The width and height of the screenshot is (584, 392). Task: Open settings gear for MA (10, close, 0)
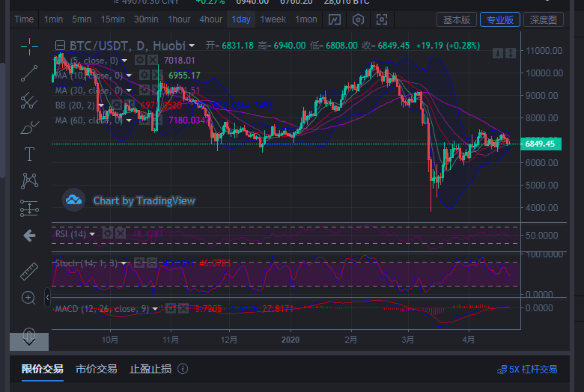pyautogui.click(x=145, y=76)
